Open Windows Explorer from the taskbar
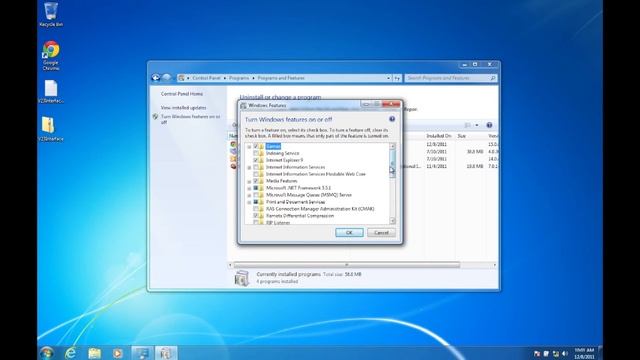The height and width of the screenshot is (360, 640). 94,353
